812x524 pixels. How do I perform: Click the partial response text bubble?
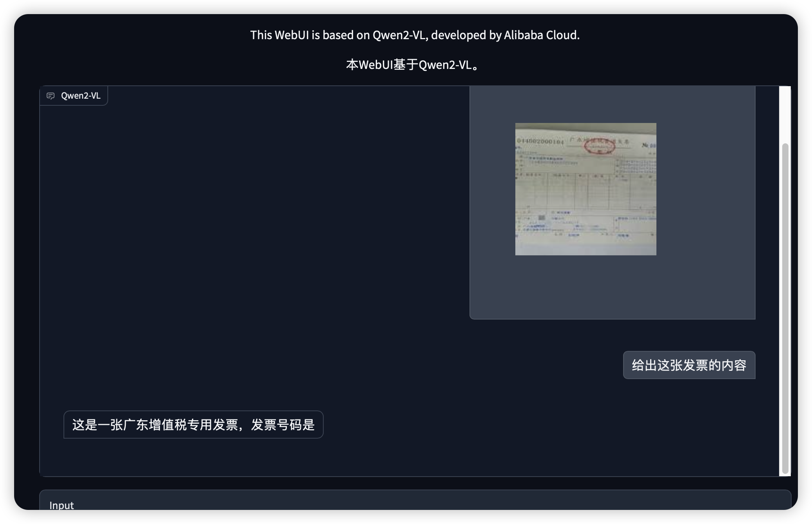point(194,423)
